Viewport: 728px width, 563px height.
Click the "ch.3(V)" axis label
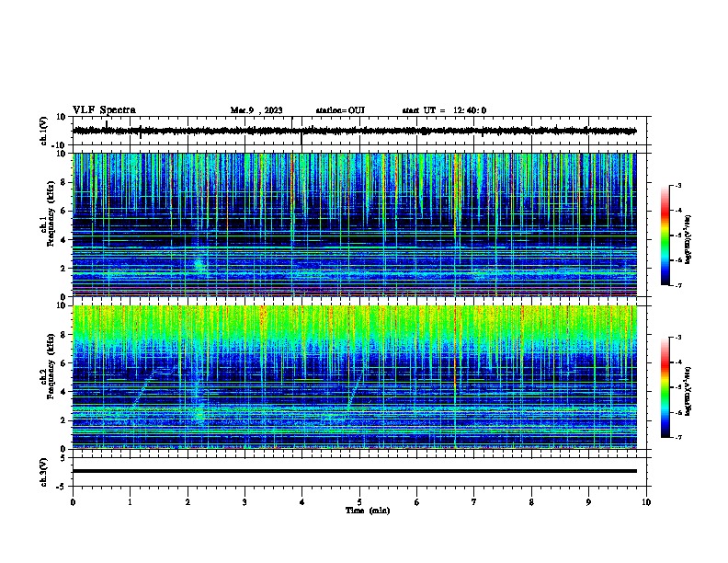(x=43, y=472)
